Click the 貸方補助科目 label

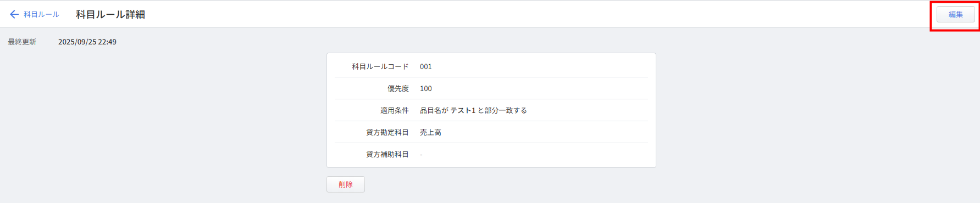(387, 154)
